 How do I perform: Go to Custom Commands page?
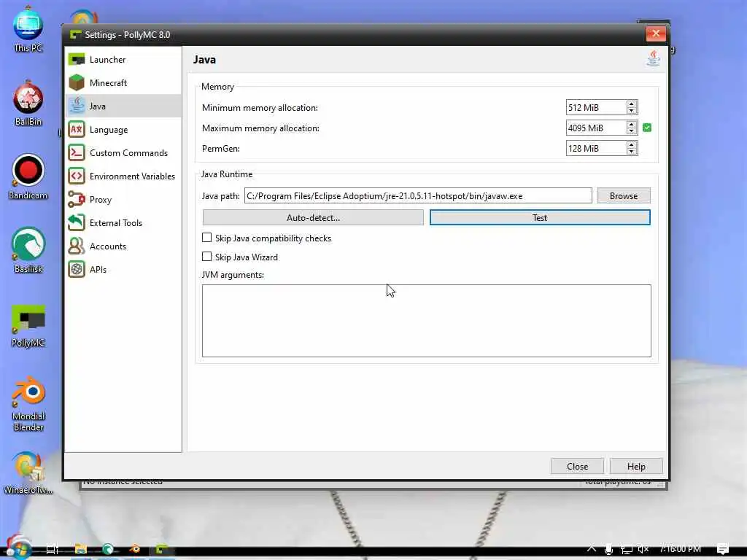[123, 153]
